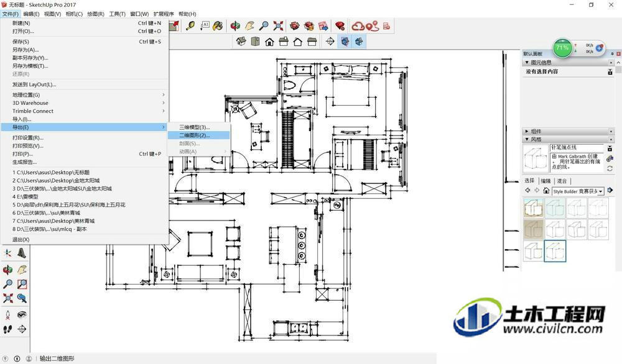The height and width of the screenshot is (364, 622).
Task: Switch to 混合 tab in styles panel
Action: (562, 181)
